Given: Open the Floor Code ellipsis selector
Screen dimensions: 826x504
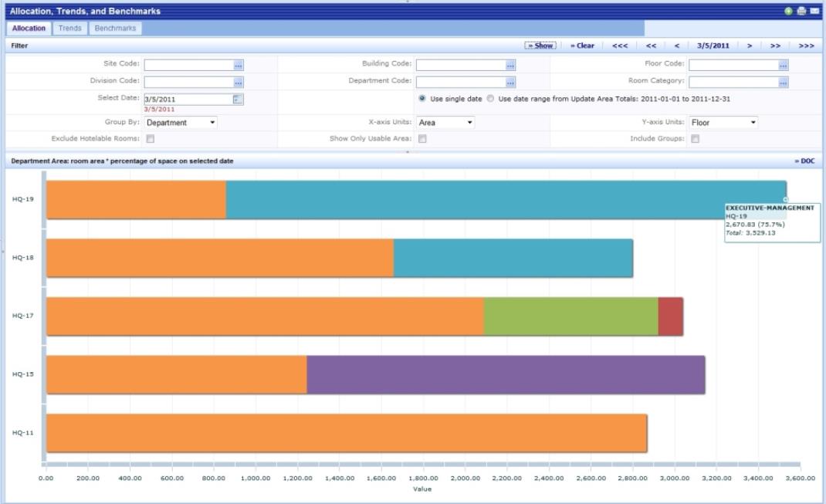Looking at the screenshot, I should pyautogui.click(x=782, y=64).
